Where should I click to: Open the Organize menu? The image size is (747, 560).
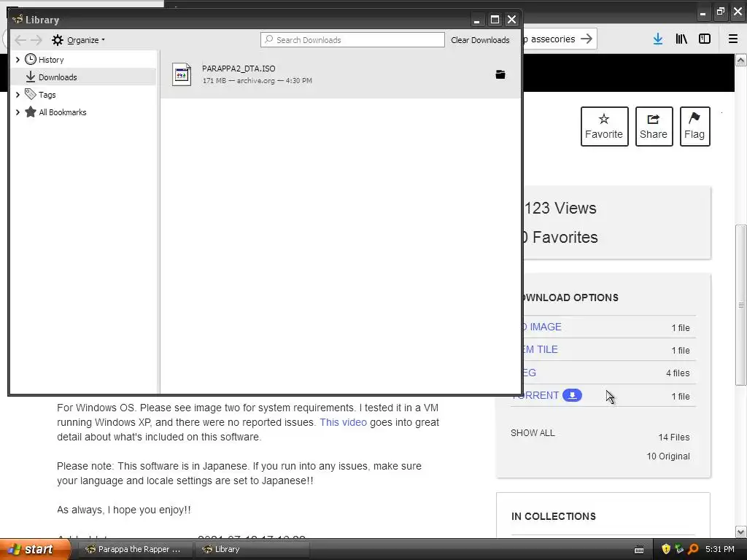tap(78, 40)
